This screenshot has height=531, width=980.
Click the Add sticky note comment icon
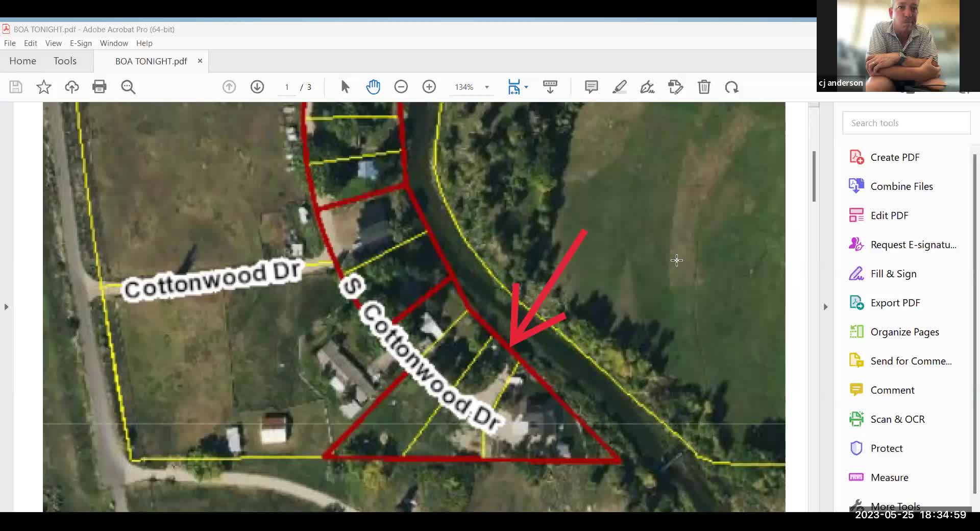click(x=591, y=87)
